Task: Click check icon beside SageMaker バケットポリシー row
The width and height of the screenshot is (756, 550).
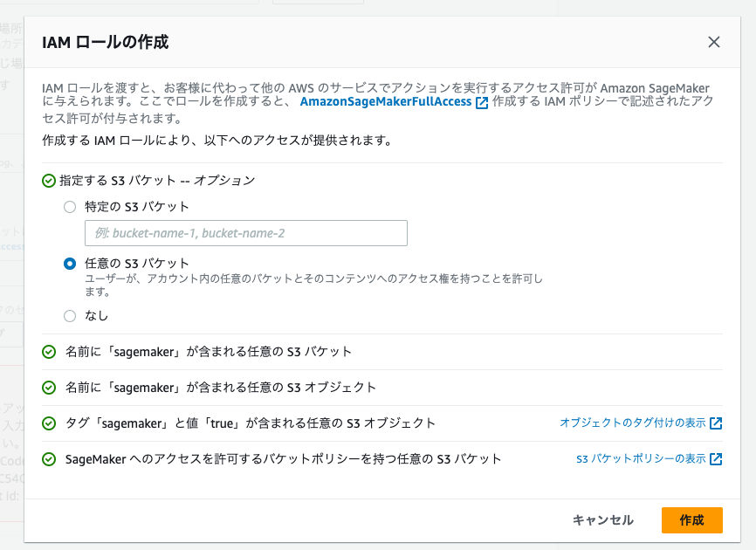Action: click(x=49, y=459)
